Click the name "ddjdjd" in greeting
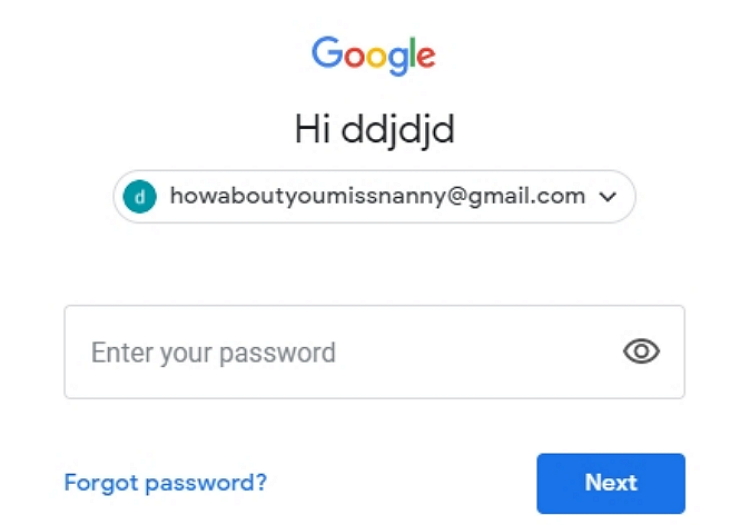750x525 pixels. 397,130
